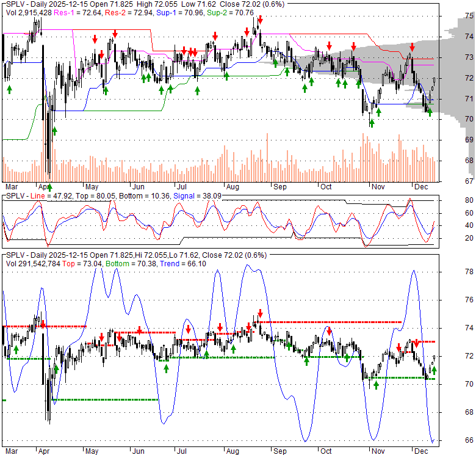Click the 73 price label on the top chart axis
Image resolution: width=476 pixels, height=455 pixels.
pos(469,57)
